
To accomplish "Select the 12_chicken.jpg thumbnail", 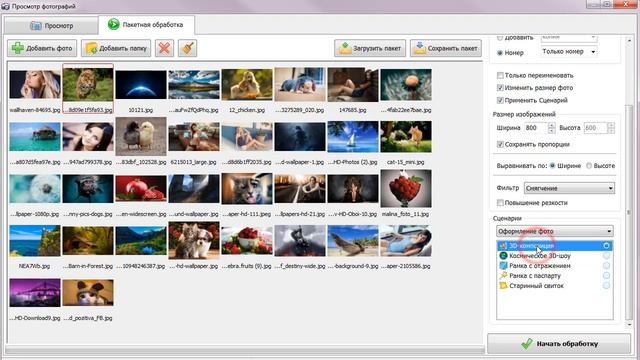I will coord(247,84).
